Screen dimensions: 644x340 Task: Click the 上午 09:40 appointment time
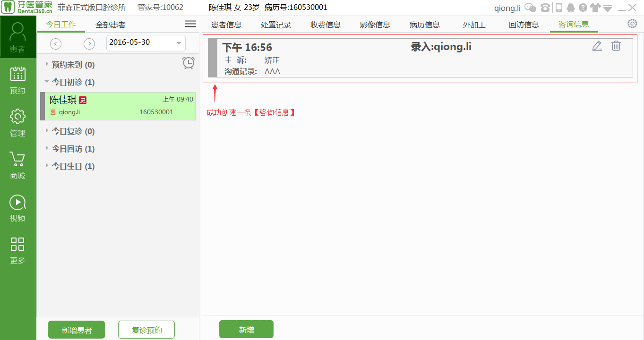(x=178, y=99)
